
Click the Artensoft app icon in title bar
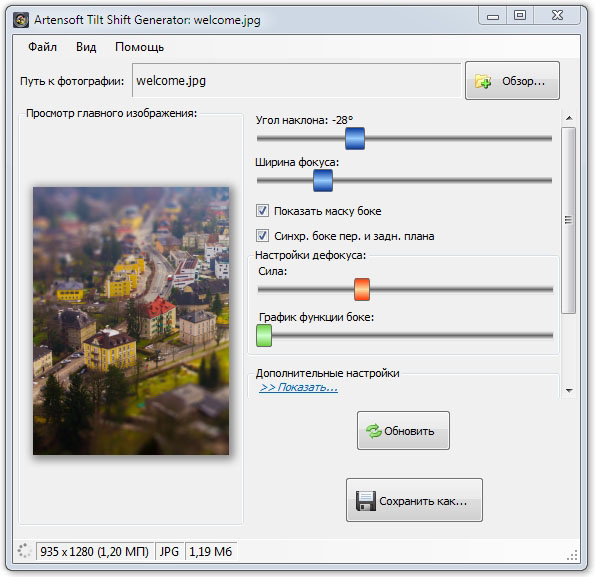click(20, 20)
